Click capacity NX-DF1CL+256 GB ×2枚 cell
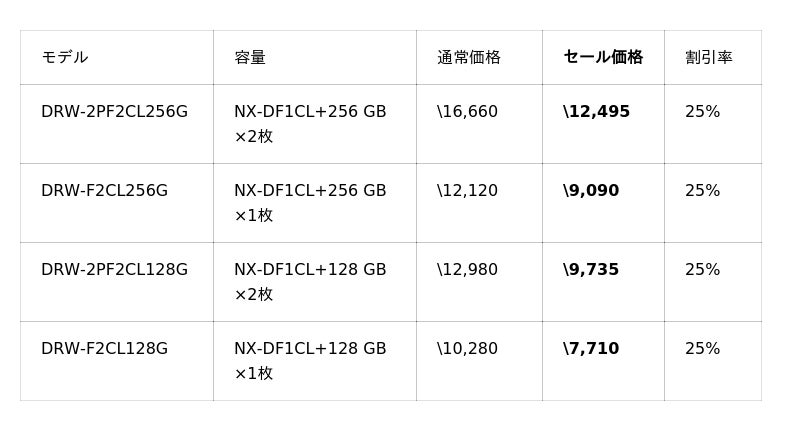Screen dimensions: 800x431 tap(310, 124)
